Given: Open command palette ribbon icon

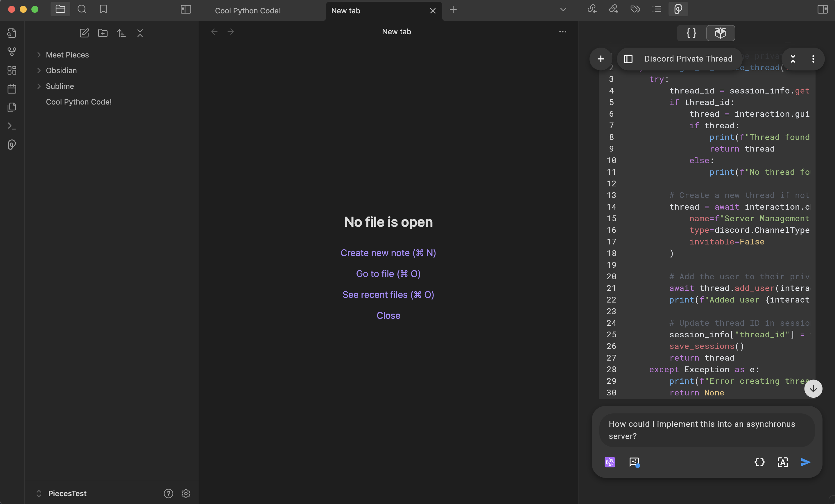Looking at the screenshot, I should pos(12,126).
